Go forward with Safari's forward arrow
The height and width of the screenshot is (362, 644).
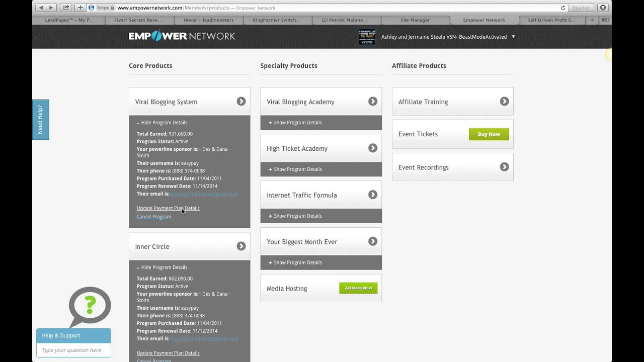click(x=51, y=8)
